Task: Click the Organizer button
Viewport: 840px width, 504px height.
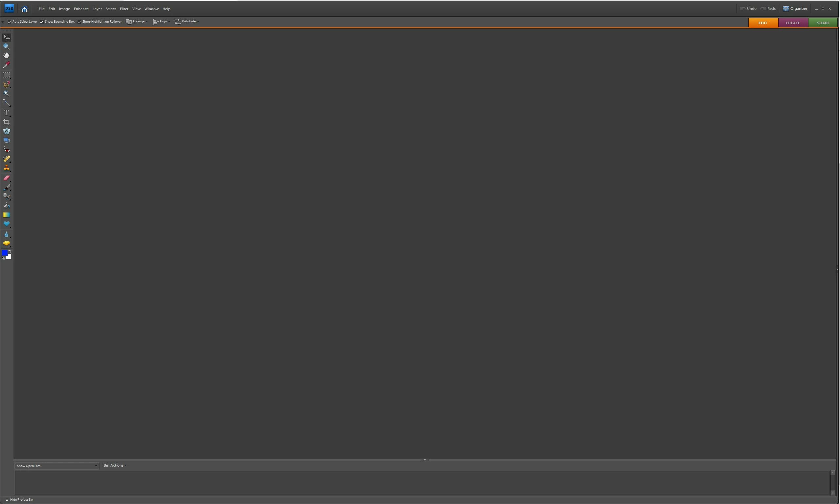Action: click(x=795, y=9)
